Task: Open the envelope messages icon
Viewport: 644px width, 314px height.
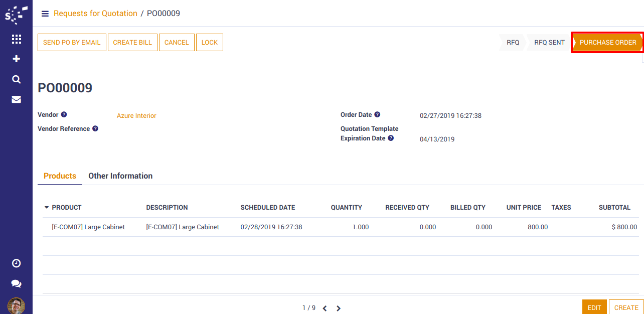Action: (x=16, y=99)
